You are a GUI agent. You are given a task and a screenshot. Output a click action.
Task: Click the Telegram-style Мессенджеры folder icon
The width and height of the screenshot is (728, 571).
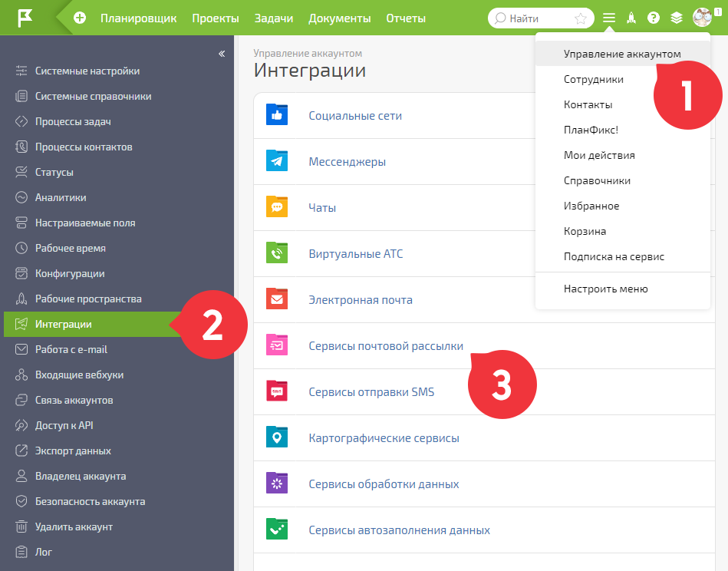277,160
